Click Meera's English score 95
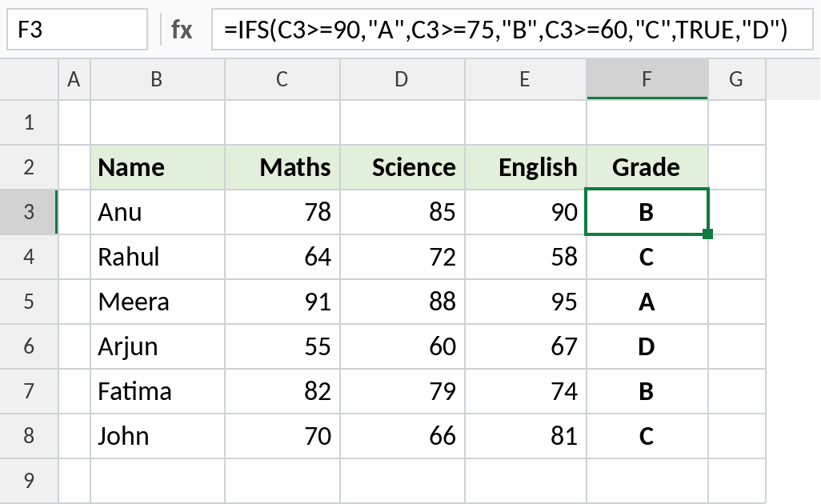This screenshot has height=504, width=821. click(525, 302)
